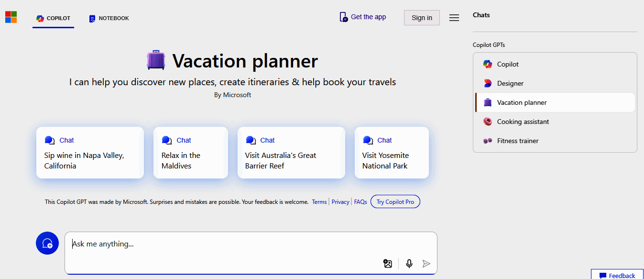Activate the microphone for voice input

[x=409, y=264]
